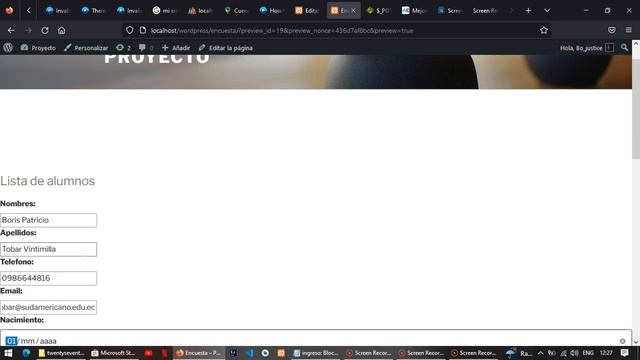Show hidden tray icons with the chevron

coord(541,353)
